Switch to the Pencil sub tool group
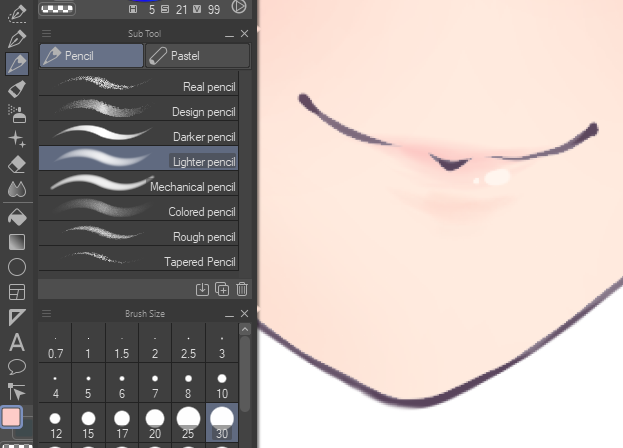 tap(91, 56)
